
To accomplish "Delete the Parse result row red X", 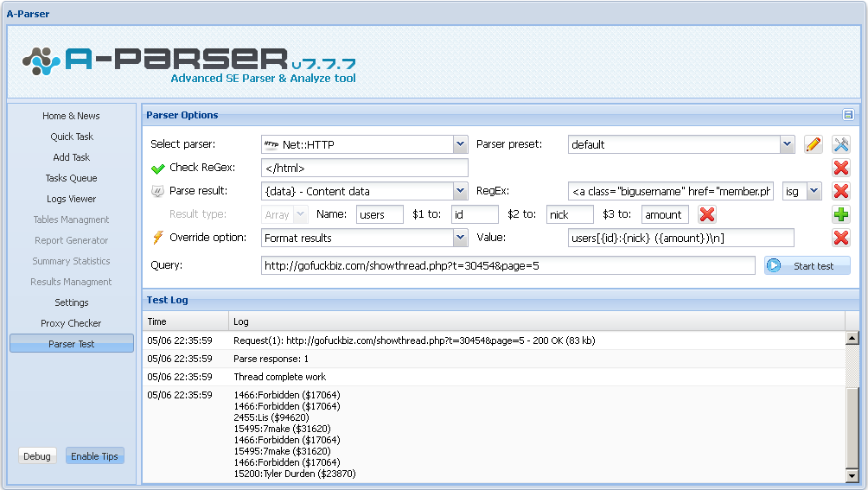I will coord(841,191).
